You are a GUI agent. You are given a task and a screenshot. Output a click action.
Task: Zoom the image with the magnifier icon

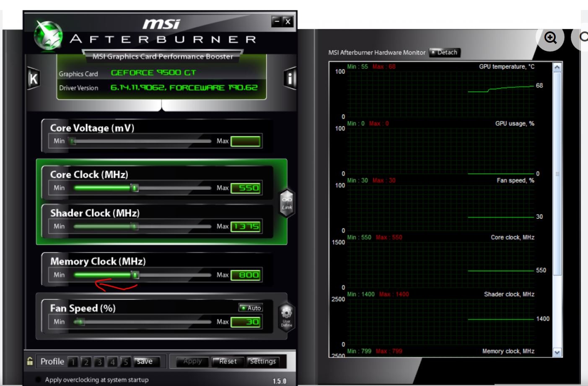[x=550, y=38]
